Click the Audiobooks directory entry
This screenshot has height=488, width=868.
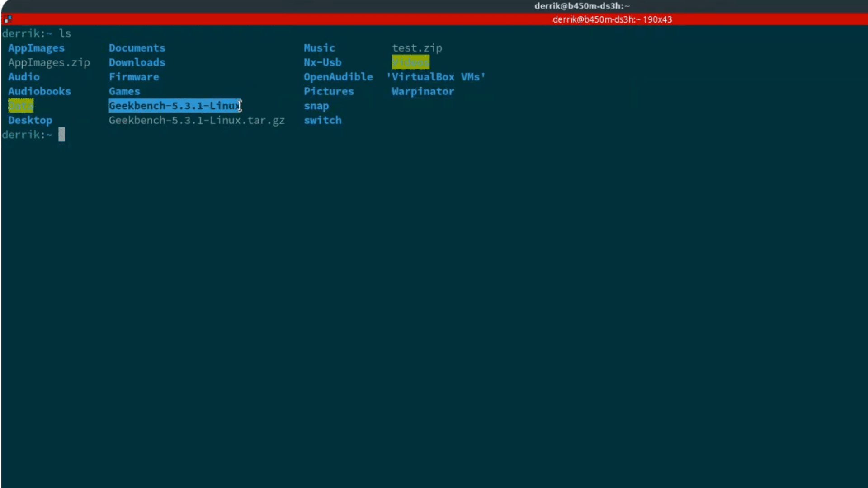(x=39, y=91)
